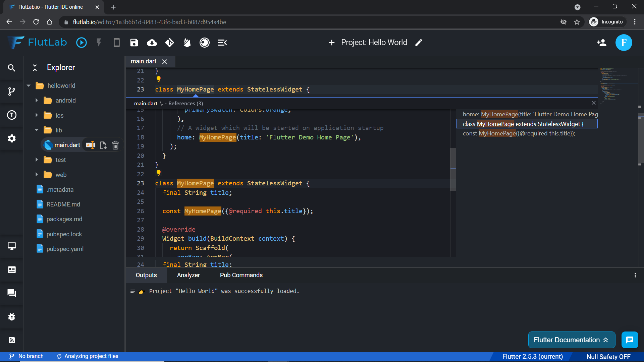Click the Flutter 2.5.3 (current) version
Viewport: 644px width, 362px height.
pyautogui.click(x=532, y=357)
